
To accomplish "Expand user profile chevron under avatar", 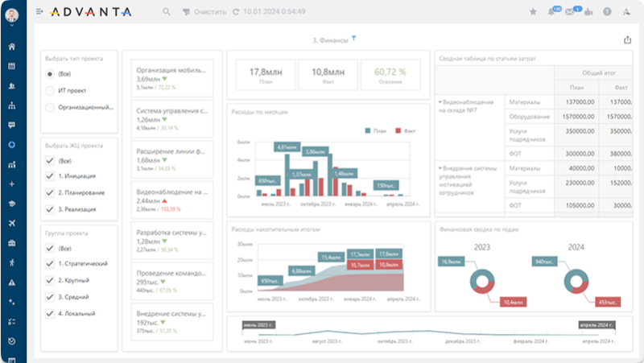I will point(12,26).
